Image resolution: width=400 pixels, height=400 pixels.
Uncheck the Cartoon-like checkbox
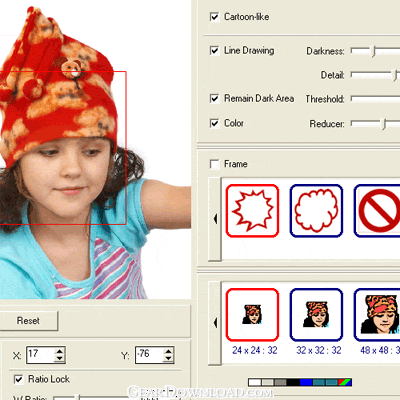coord(214,17)
